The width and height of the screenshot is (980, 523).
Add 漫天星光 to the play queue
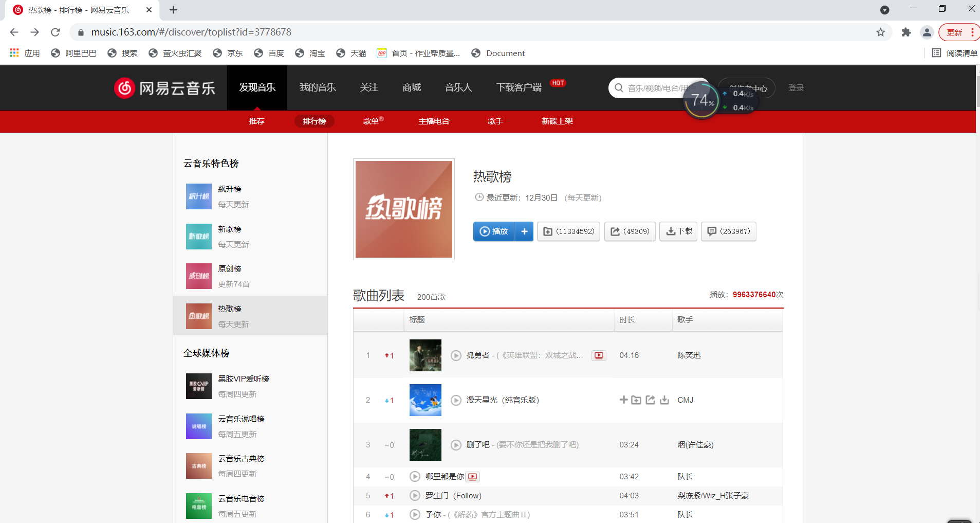click(623, 400)
